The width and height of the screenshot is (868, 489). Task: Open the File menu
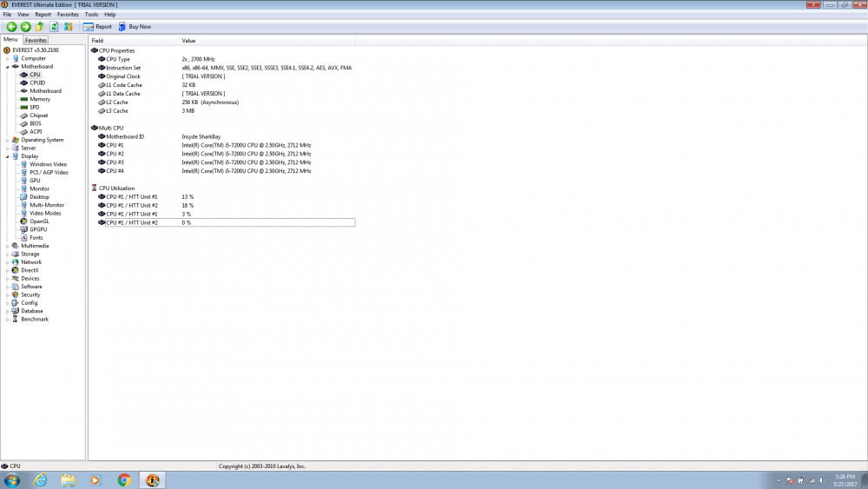coord(7,15)
